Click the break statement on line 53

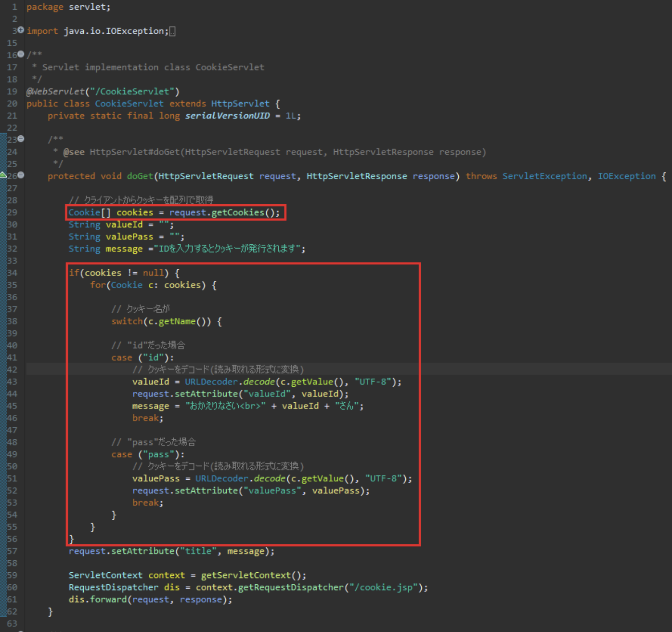click(x=148, y=503)
